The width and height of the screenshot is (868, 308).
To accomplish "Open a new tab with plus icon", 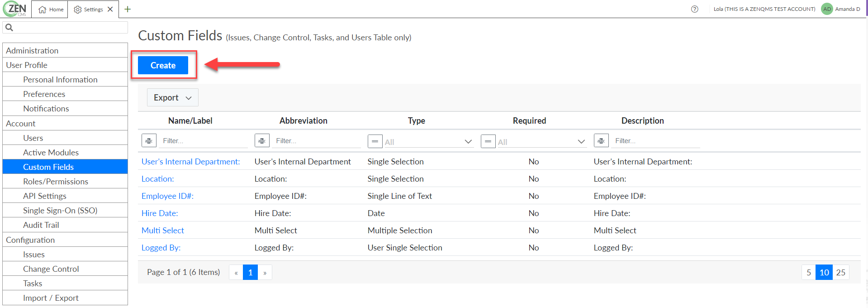I will point(128,9).
